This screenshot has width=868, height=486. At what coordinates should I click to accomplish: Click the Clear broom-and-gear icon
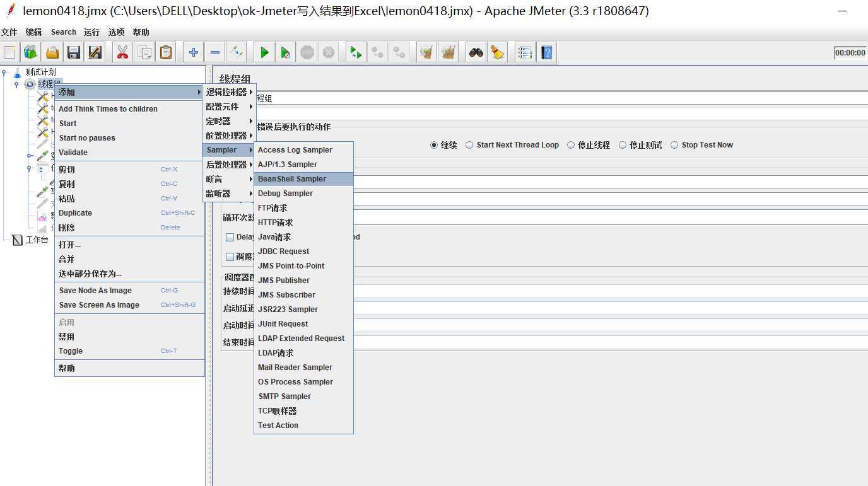pyautogui.click(x=427, y=52)
